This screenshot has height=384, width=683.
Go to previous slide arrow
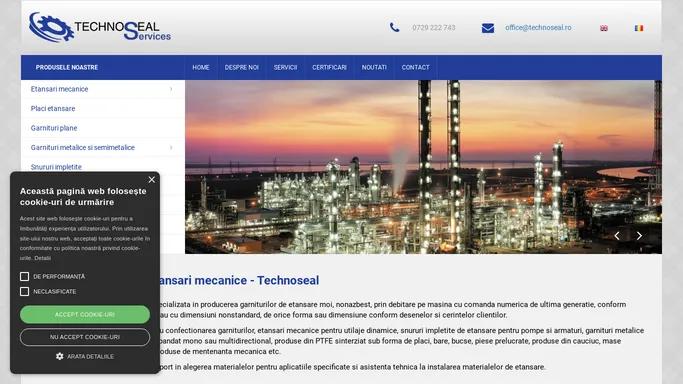617,236
